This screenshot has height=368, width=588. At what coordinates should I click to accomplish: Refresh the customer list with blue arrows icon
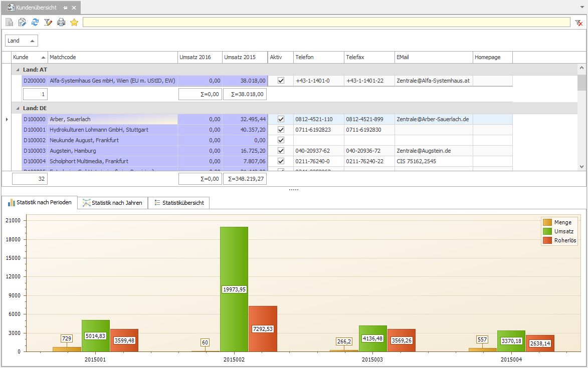tap(35, 23)
